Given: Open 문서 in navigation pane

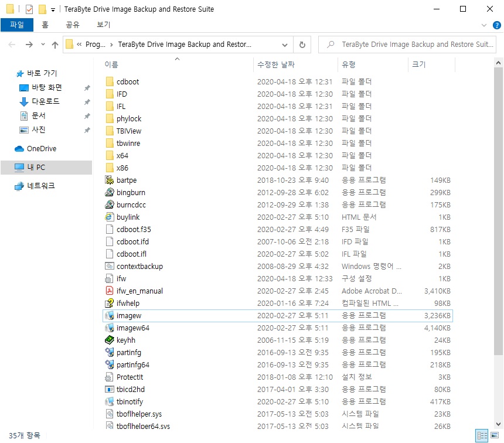Looking at the screenshot, I should pyautogui.click(x=38, y=116).
